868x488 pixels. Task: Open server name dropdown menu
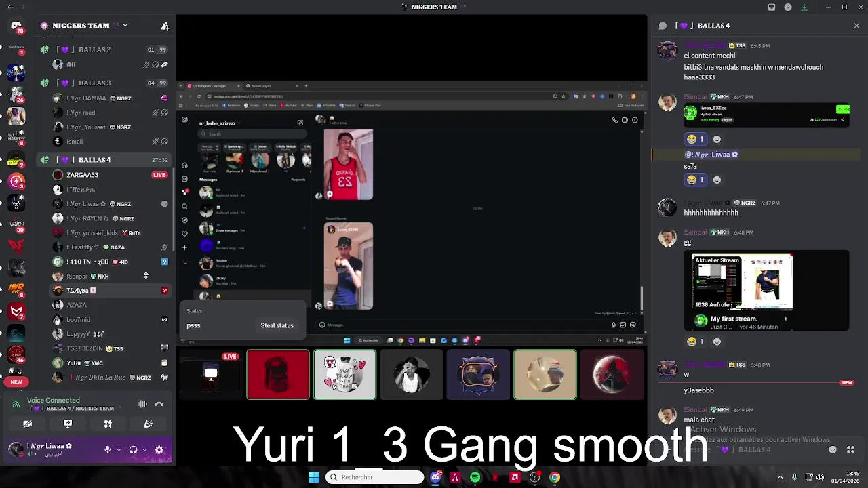pos(125,26)
